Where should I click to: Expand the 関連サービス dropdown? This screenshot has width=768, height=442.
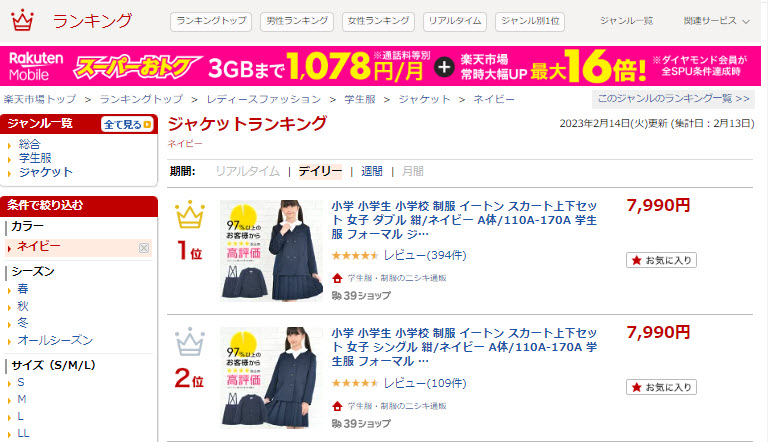(717, 21)
